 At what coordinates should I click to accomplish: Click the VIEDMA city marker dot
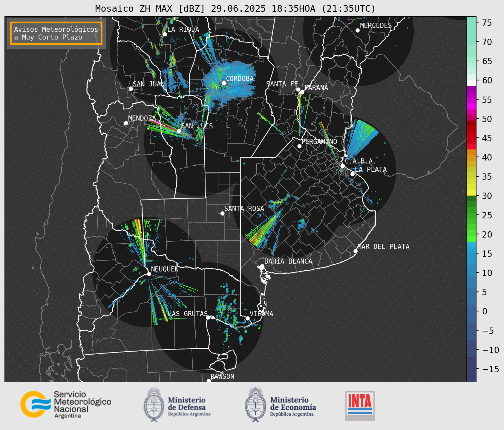click(x=247, y=318)
